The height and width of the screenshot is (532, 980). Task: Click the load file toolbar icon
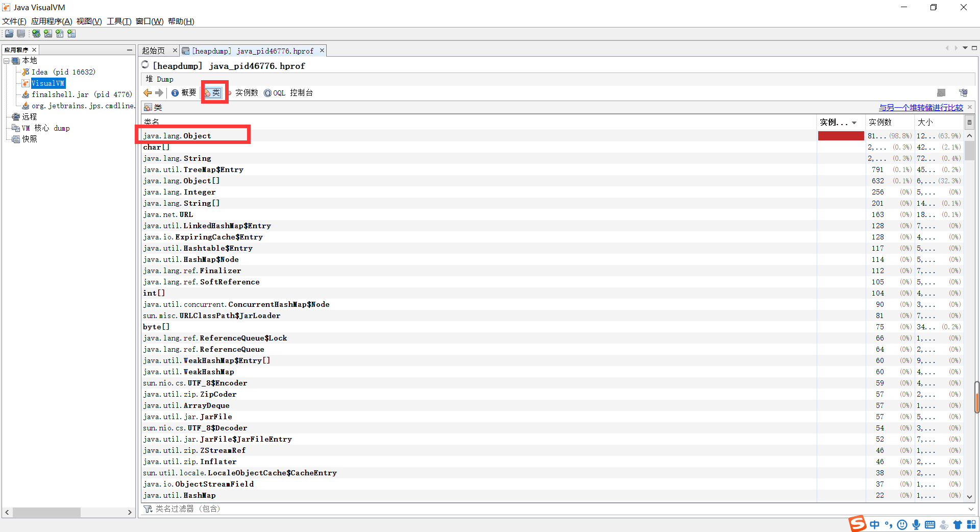tap(9, 33)
